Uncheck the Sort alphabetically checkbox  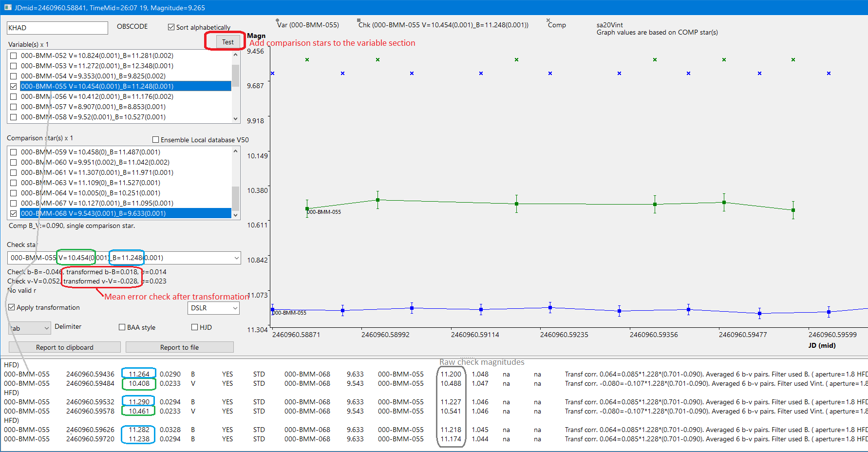pyautogui.click(x=171, y=27)
